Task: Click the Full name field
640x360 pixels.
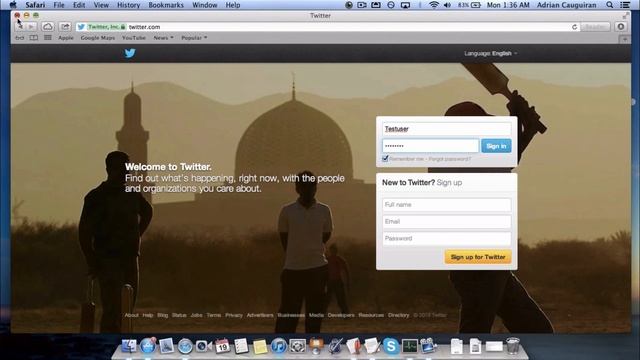Action: (x=447, y=204)
